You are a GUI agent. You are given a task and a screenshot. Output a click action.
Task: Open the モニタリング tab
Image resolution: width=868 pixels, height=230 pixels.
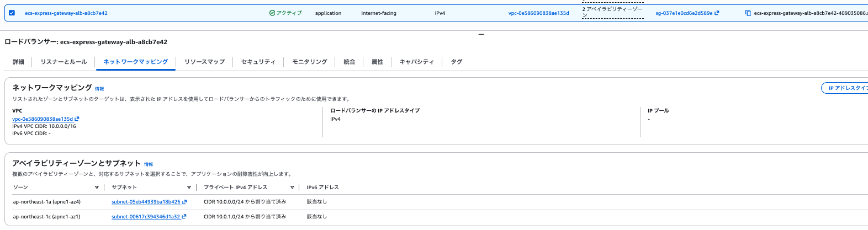tap(309, 62)
